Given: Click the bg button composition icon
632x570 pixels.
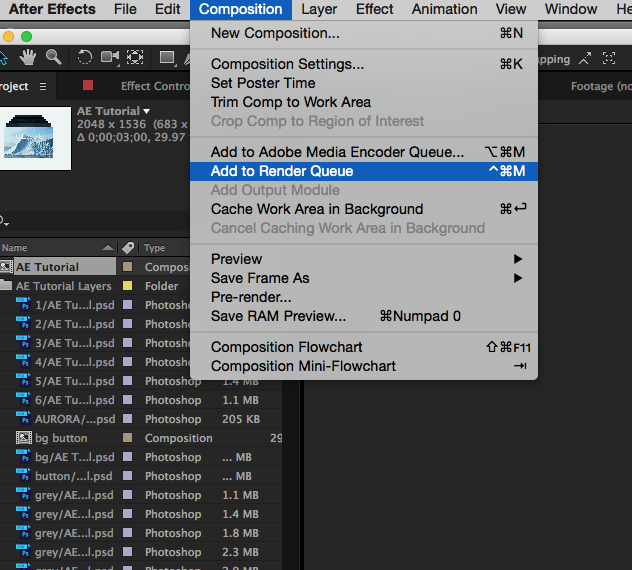Looking at the screenshot, I should coord(23,438).
